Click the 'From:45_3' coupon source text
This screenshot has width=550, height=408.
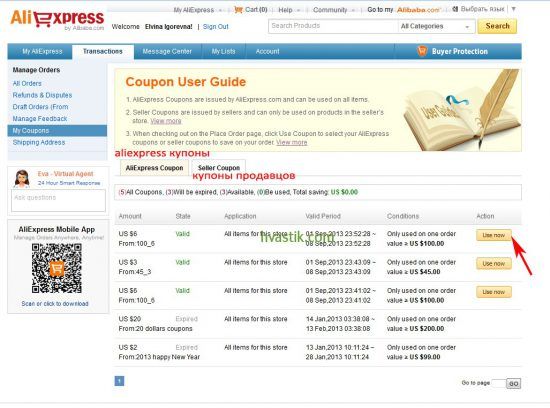pos(135,272)
